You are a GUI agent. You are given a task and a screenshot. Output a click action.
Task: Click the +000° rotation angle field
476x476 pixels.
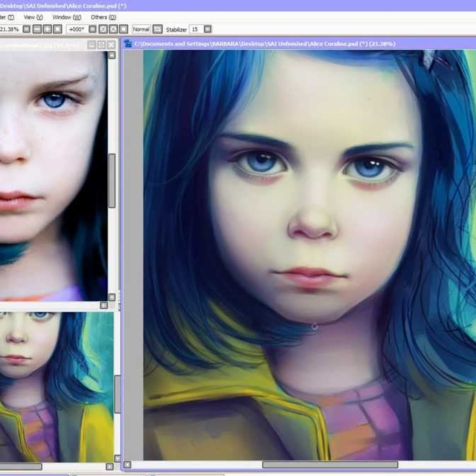tap(77, 29)
